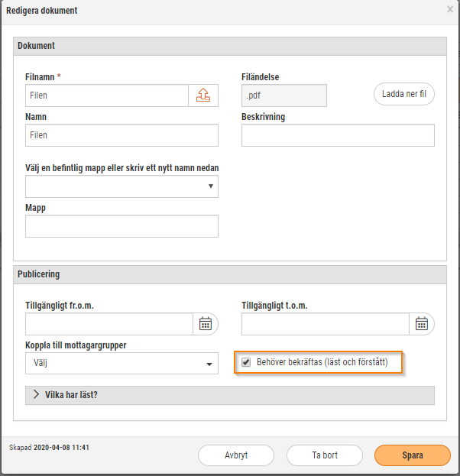Expand the Vilka har läst? section

(230, 395)
